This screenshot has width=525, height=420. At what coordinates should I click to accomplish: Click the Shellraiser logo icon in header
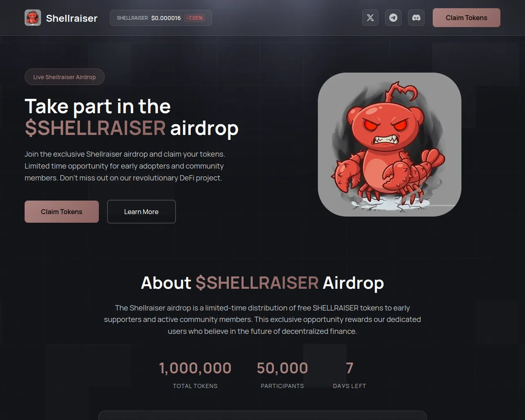coord(33,18)
